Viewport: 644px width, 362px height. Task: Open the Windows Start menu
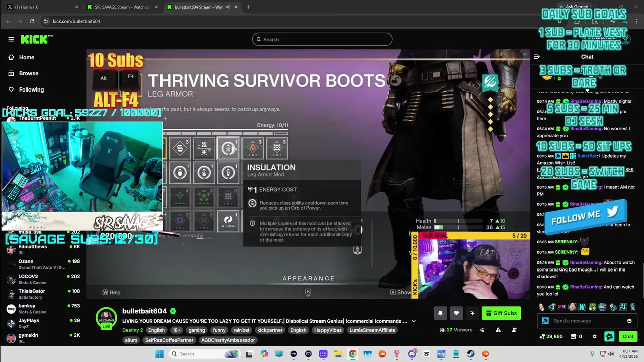coord(159,354)
